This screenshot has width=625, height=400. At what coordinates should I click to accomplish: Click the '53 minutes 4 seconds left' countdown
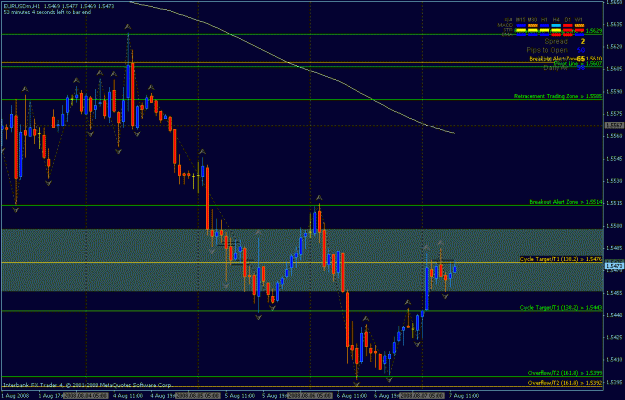click(x=47, y=12)
